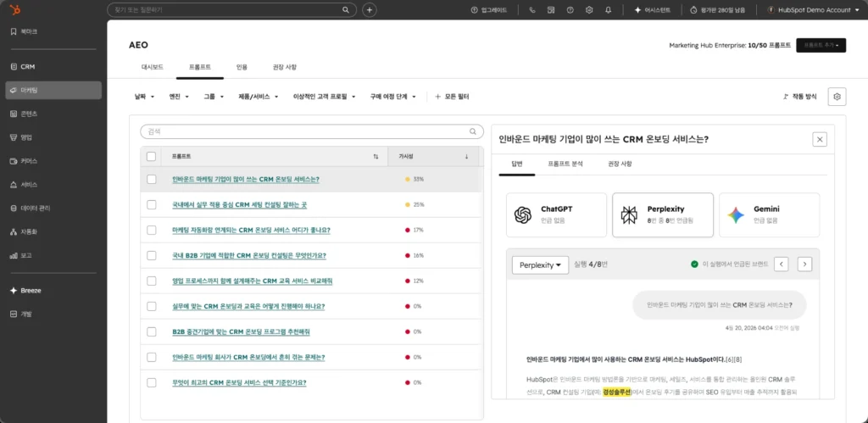Open the marketplace icon in the top bar

[551, 10]
